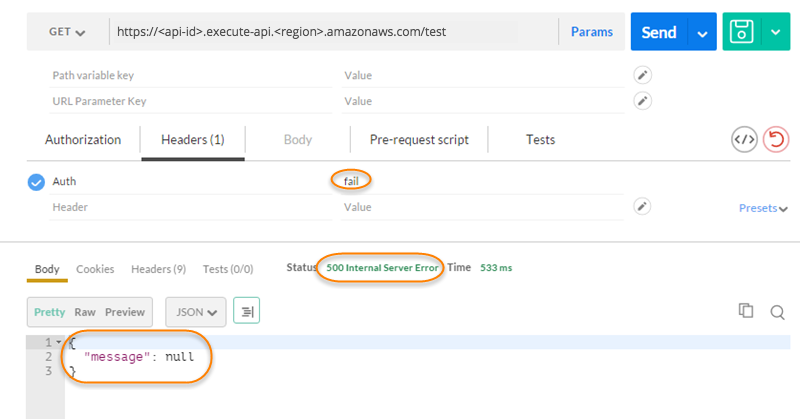Expand the Send button dropdown arrow

[x=703, y=33]
